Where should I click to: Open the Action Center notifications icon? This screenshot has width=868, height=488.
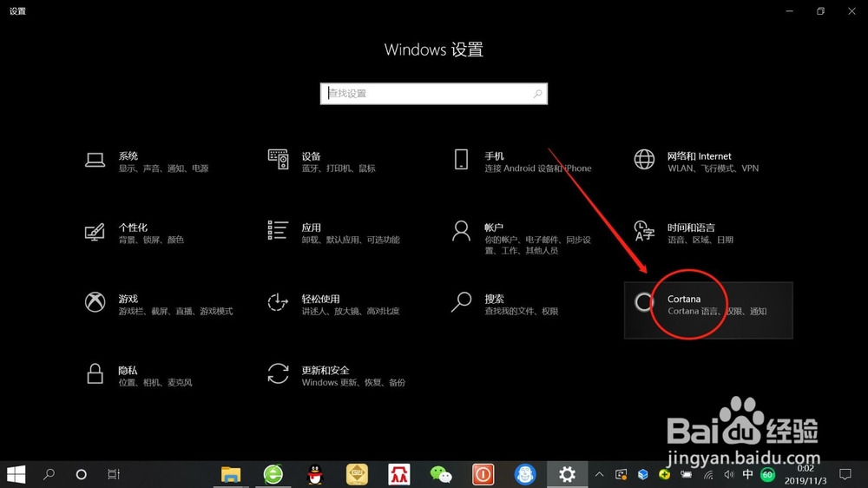click(845, 474)
